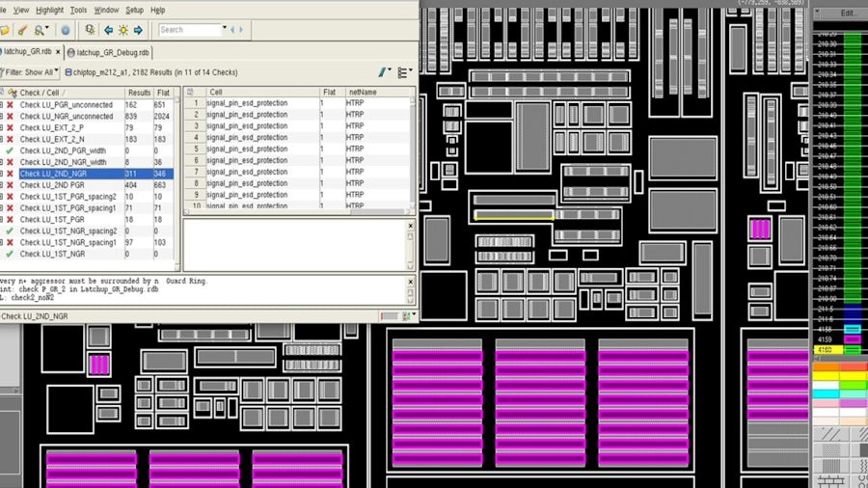Click the Edit button in layer panel
Screen dimensions: 868x488
pos(848,14)
